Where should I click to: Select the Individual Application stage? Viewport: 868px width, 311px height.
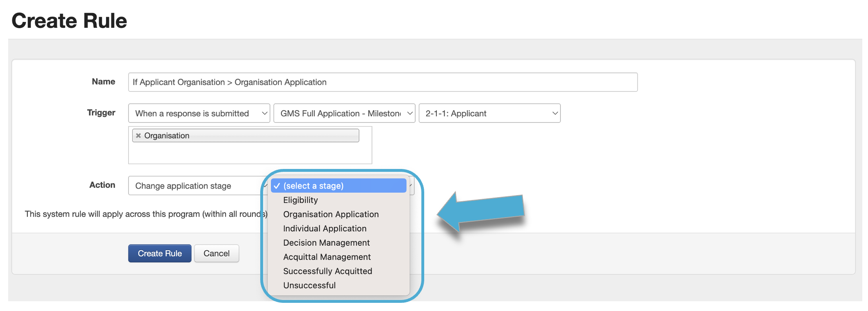[325, 229]
